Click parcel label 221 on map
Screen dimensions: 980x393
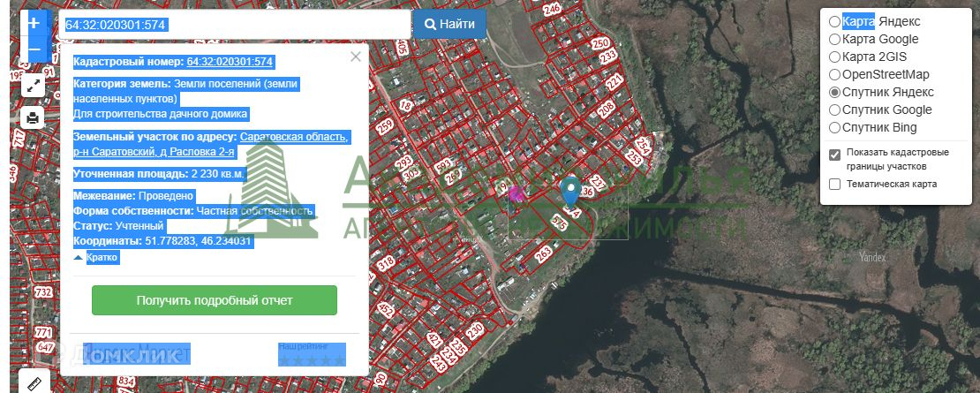[x=614, y=82]
